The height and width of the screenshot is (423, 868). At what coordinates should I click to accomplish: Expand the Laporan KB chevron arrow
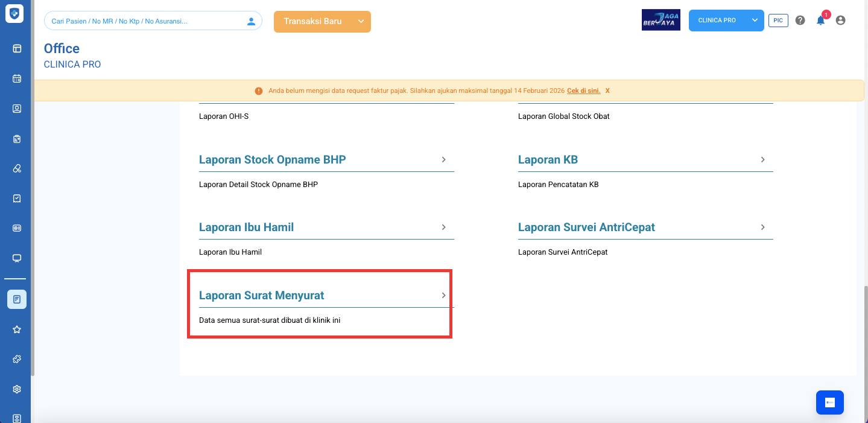[762, 160]
